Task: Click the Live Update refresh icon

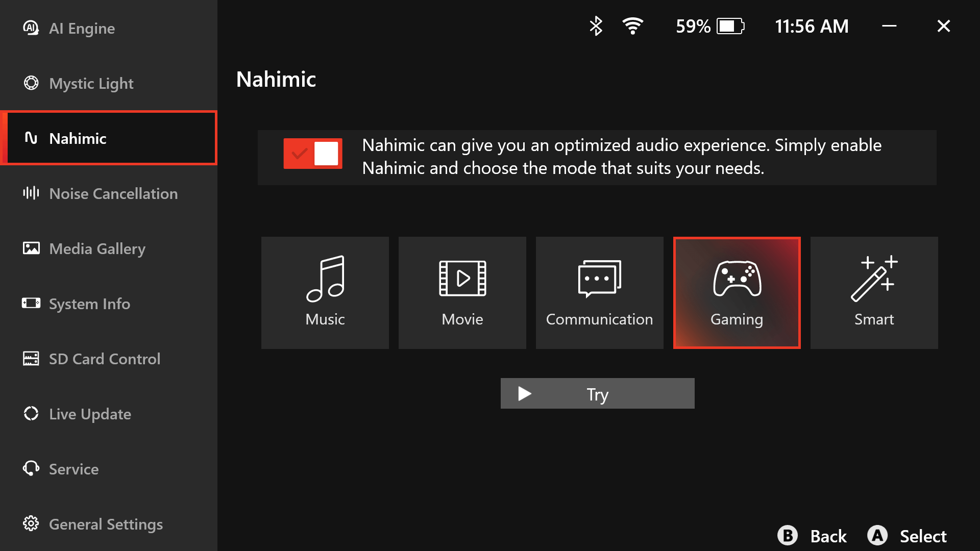Action: 31,414
